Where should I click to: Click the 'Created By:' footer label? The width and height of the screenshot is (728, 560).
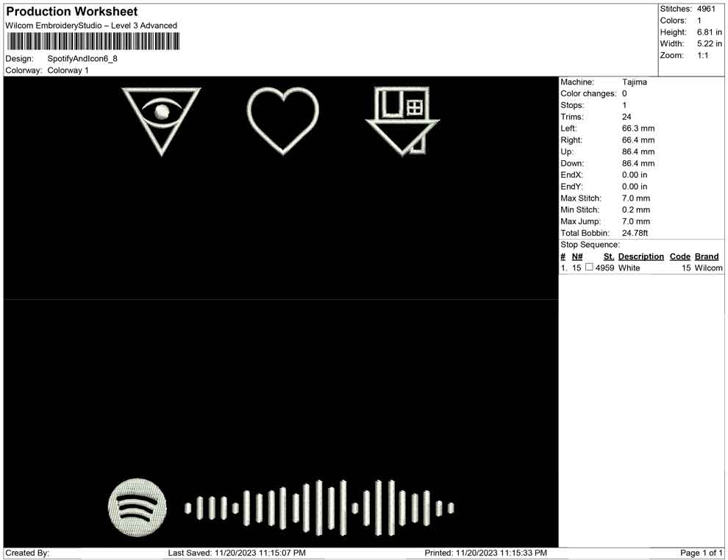click(27, 553)
